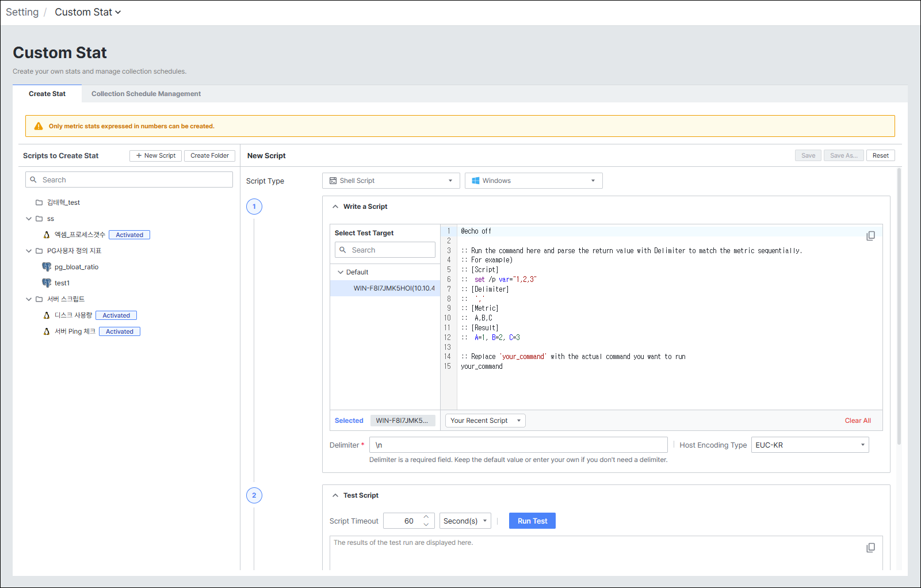Collapse the ss folder
This screenshot has width=921, height=588.
[x=29, y=219]
